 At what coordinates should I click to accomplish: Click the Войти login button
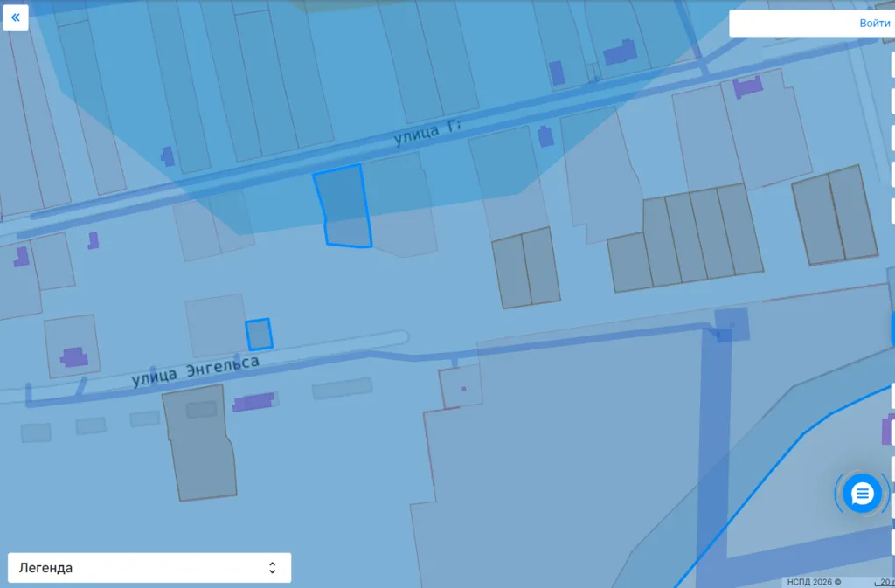pyautogui.click(x=873, y=24)
